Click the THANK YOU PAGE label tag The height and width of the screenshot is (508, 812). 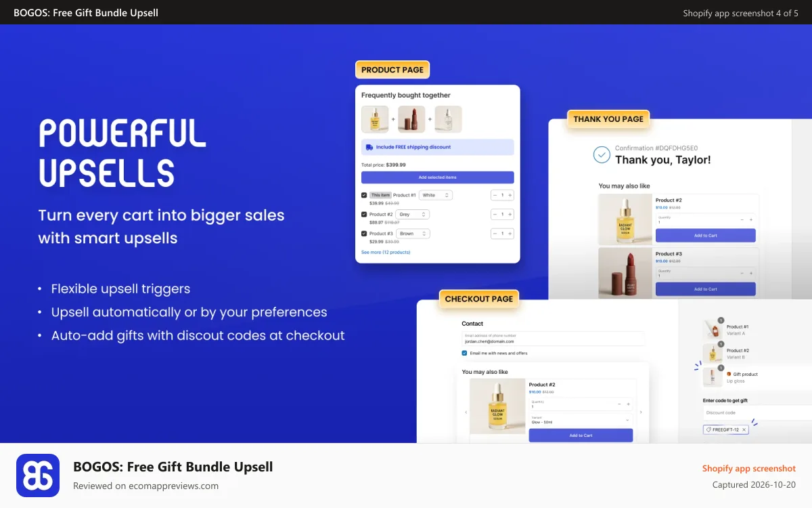coord(608,119)
